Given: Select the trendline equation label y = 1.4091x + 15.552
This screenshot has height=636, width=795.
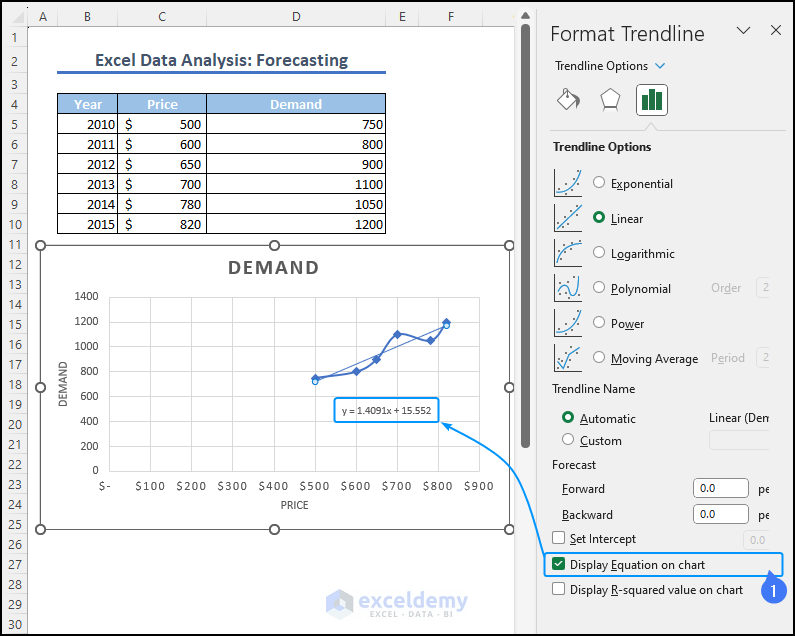Looking at the screenshot, I should click(x=386, y=410).
